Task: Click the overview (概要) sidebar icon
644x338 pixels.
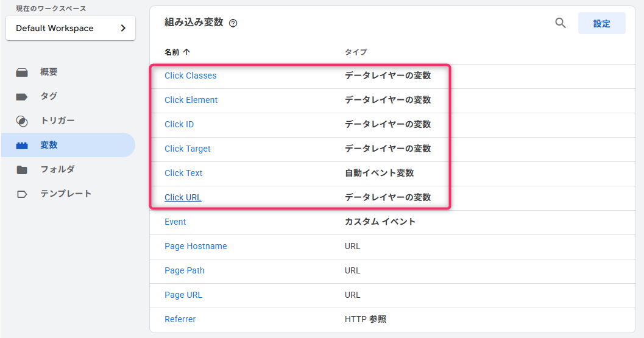Action: click(x=22, y=72)
